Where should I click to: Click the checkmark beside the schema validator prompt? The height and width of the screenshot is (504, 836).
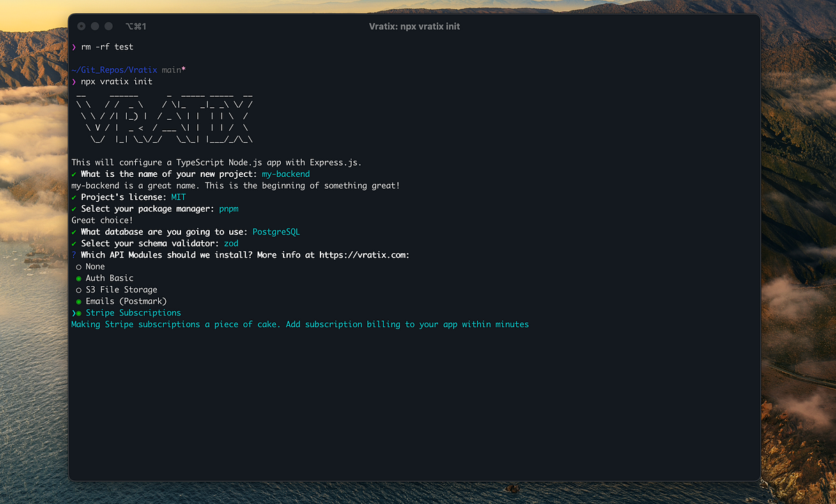[74, 243]
